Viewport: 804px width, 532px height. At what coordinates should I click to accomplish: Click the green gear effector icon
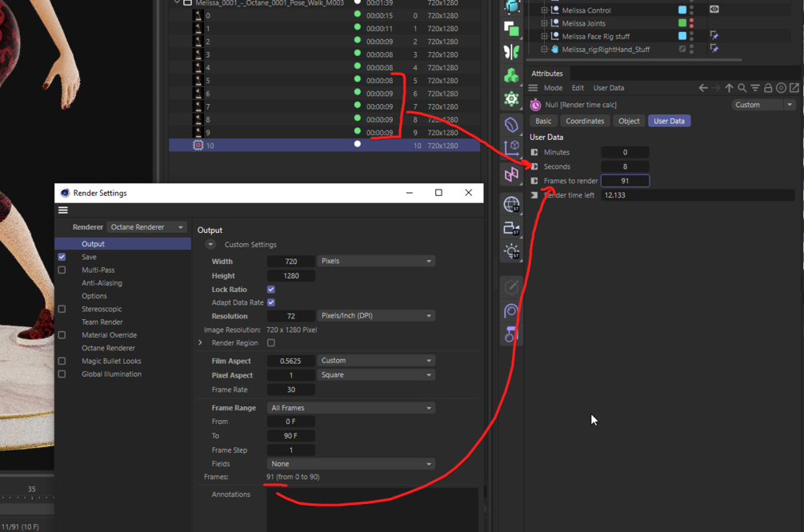(511, 99)
